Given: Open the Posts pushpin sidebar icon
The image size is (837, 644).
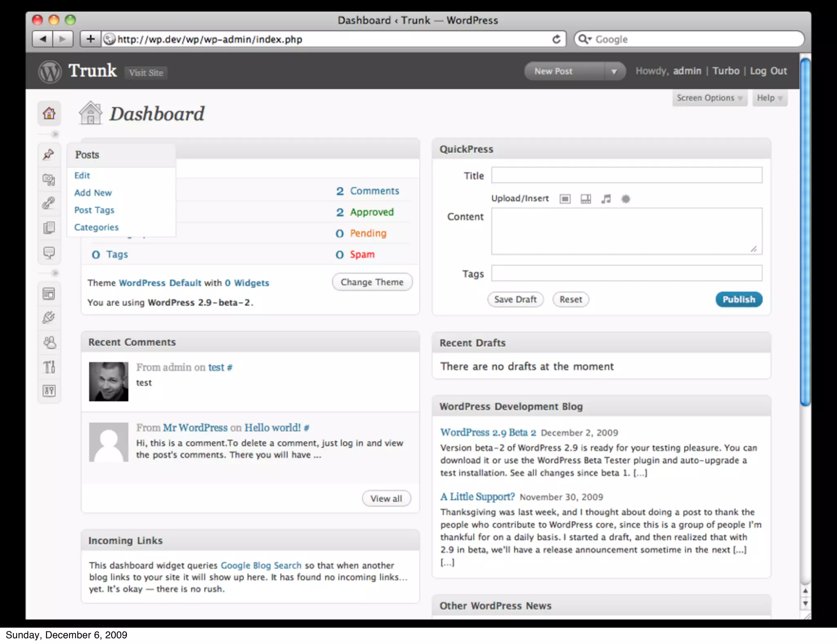Looking at the screenshot, I should pyautogui.click(x=49, y=154).
